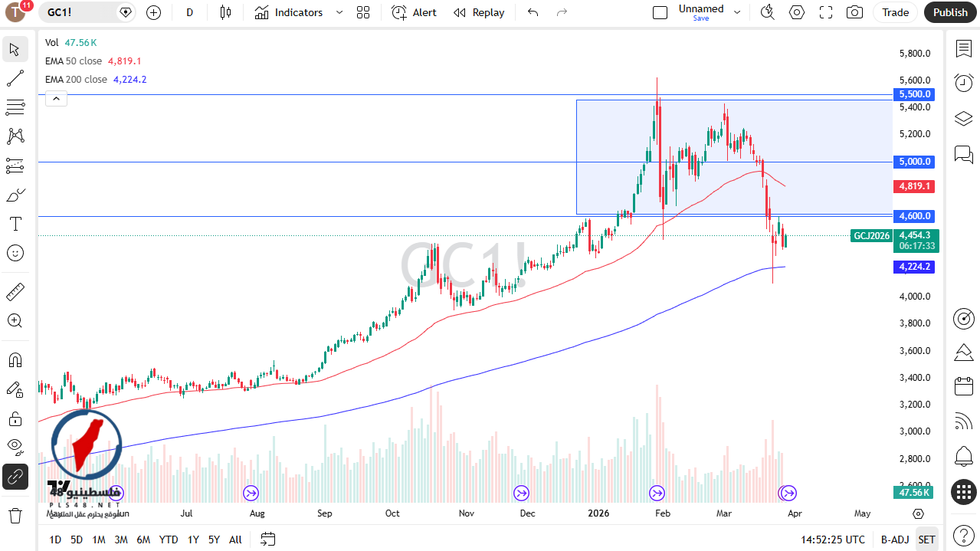The width and height of the screenshot is (980, 551).
Task: Collapse the indicator legend chevron
Action: coord(56,98)
